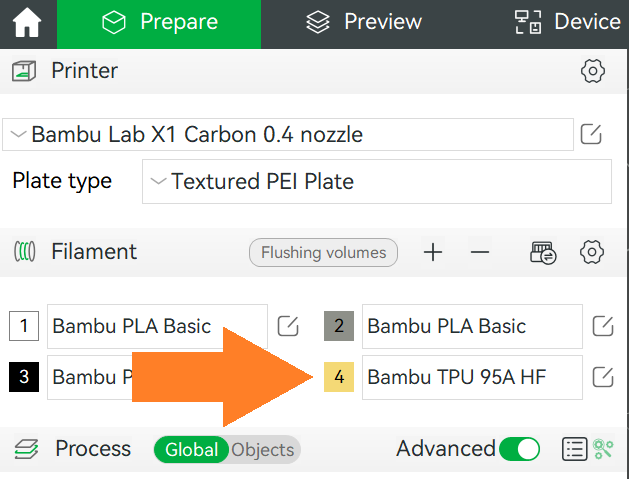Image resolution: width=629 pixels, height=479 pixels.
Task: Open Flushing volumes dialog
Action: (x=323, y=253)
